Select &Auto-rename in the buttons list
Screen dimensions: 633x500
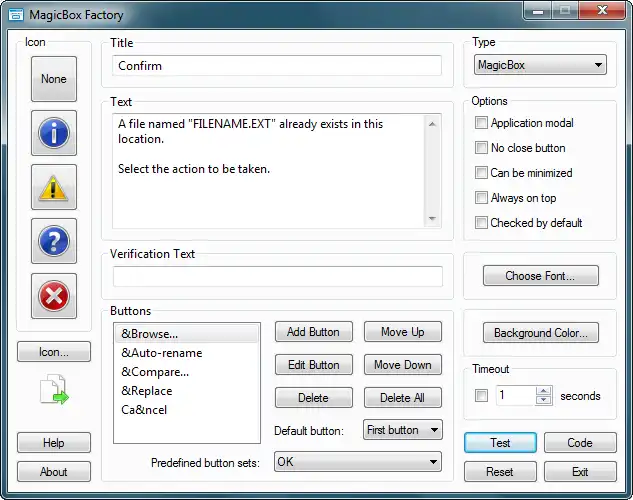click(187, 353)
